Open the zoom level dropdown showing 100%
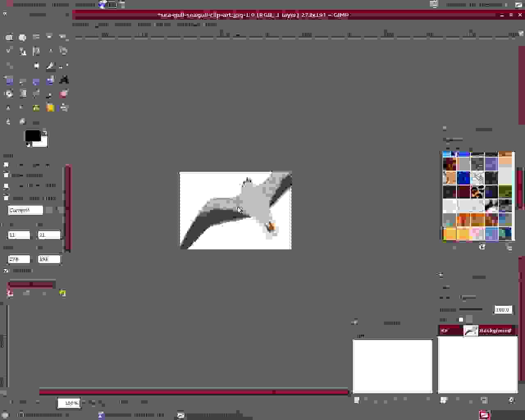 [69, 403]
